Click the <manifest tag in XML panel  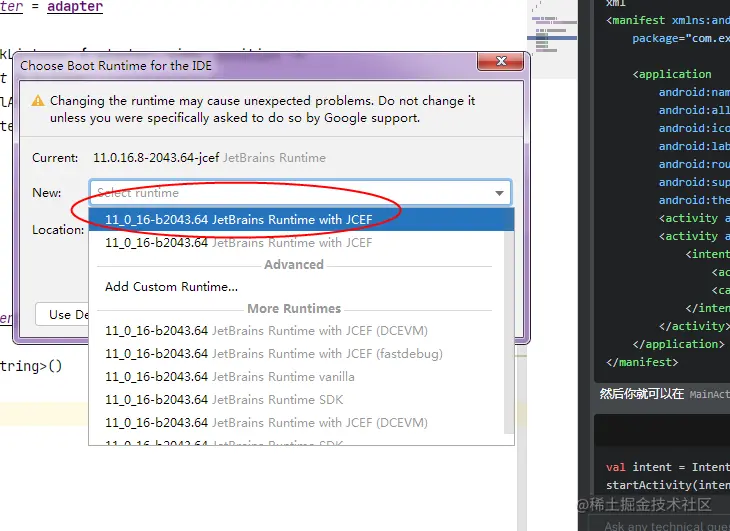(635, 20)
